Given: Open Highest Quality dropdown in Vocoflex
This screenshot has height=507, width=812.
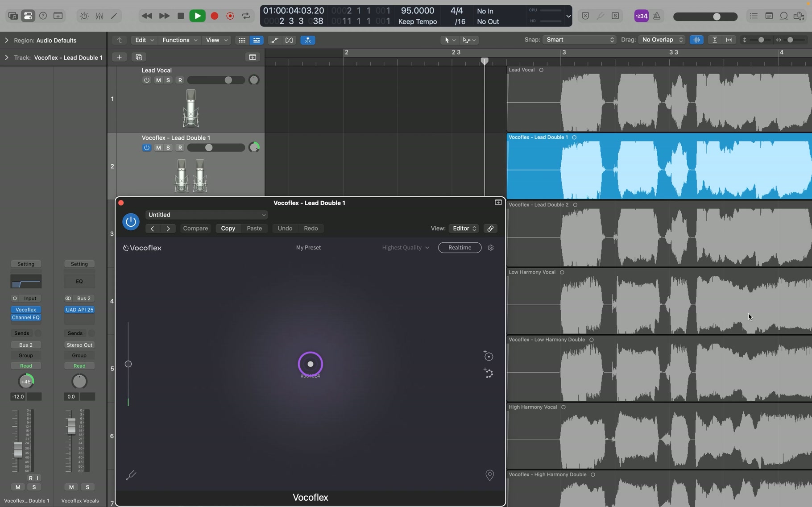Looking at the screenshot, I should 405,248.
